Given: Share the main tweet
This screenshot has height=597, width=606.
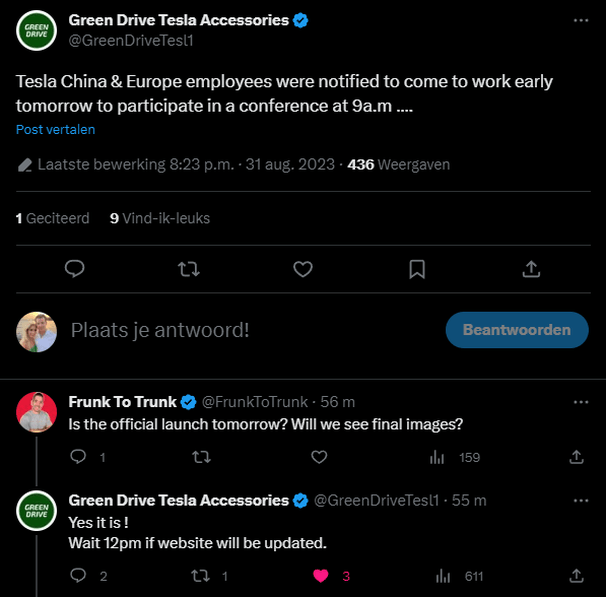Looking at the screenshot, I should [532, 268].
